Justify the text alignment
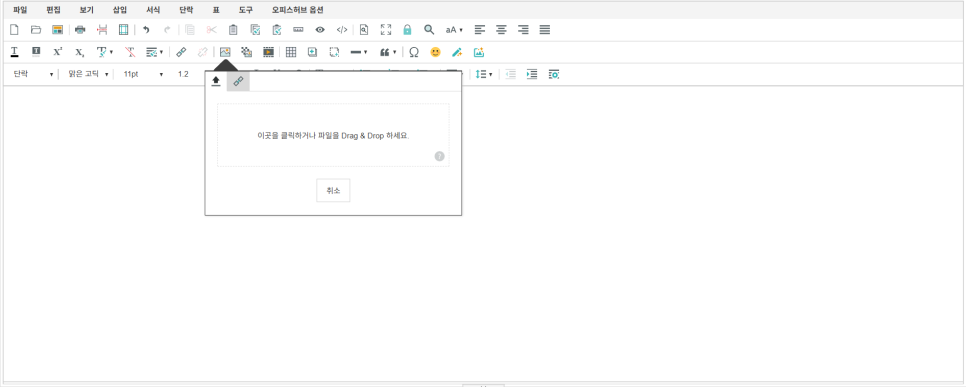Viewport: 966px width, 387px height. (545, 30)
